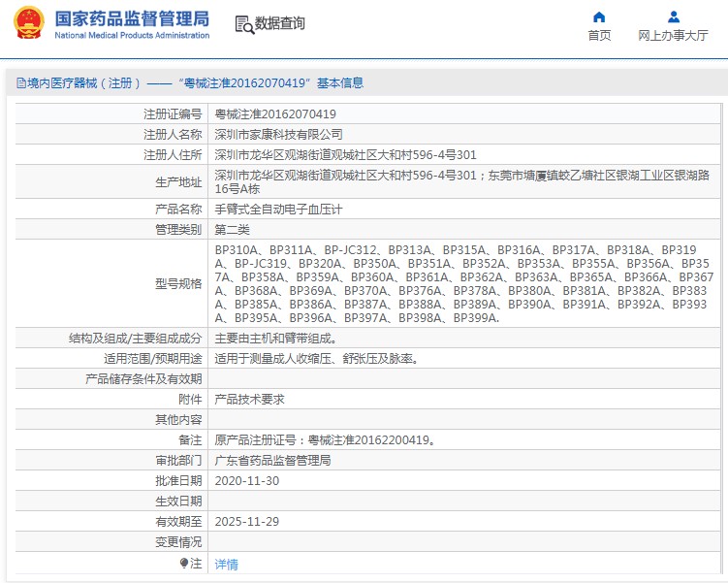Click the 适用范围/预期用途 label
This screenshot has width=728, height=583.
[x=153, y=359]
